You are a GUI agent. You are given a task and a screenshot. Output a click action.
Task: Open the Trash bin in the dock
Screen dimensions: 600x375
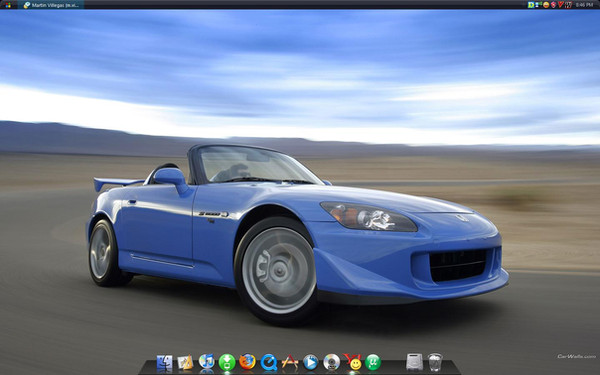[x=435, y=362]
